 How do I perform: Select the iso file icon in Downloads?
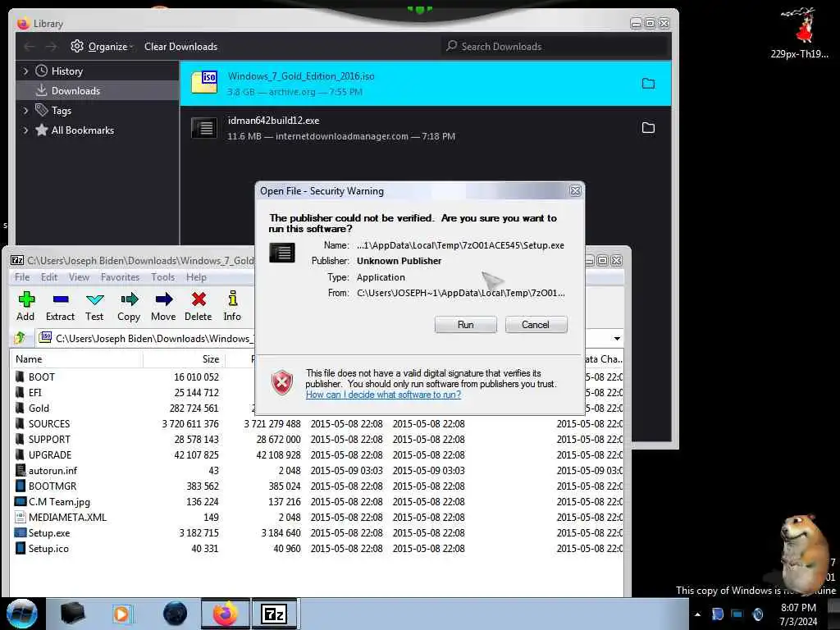click(204, 83)
